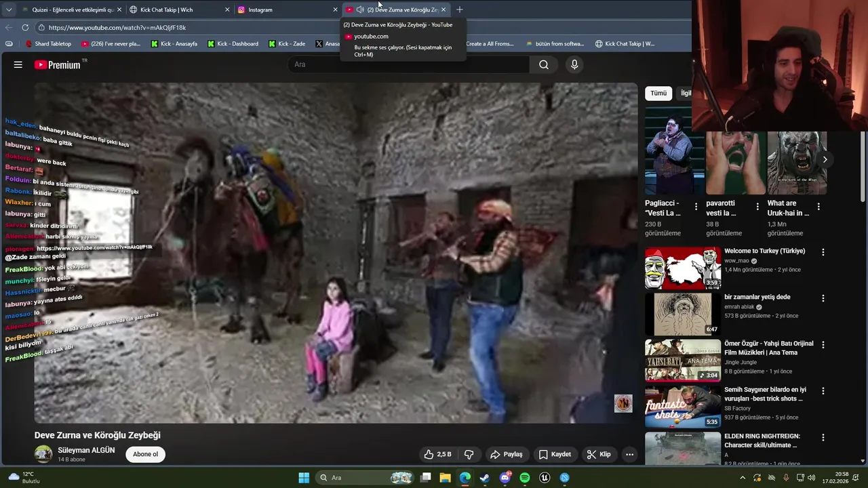The image size is (868, 488).
Task: Click the taskbar Ara search box
Action: coord(366,478)
